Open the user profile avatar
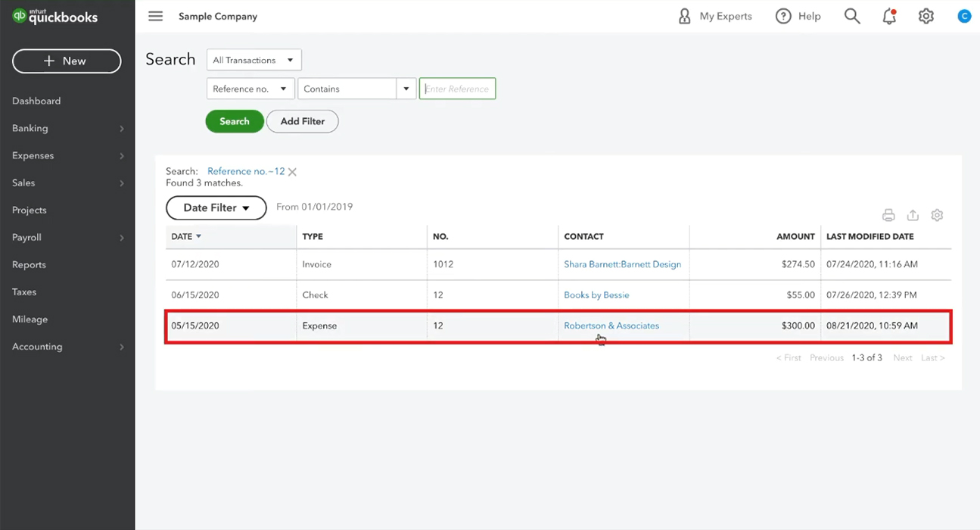Screen dimensions: 980x530 pos(963,16)
